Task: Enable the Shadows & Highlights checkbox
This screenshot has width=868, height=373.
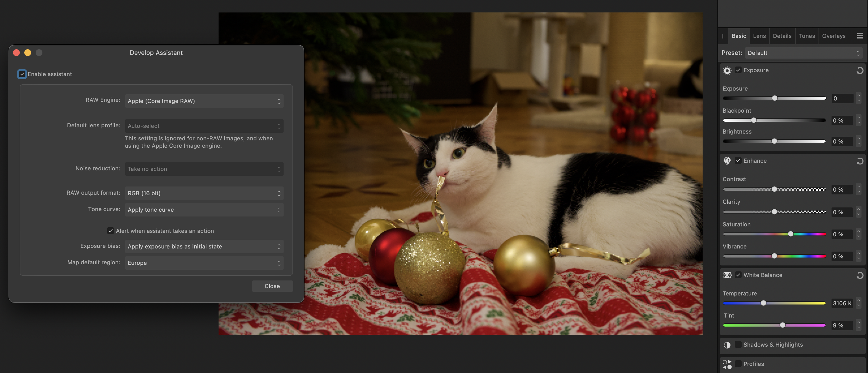Action: coord(738,344)
